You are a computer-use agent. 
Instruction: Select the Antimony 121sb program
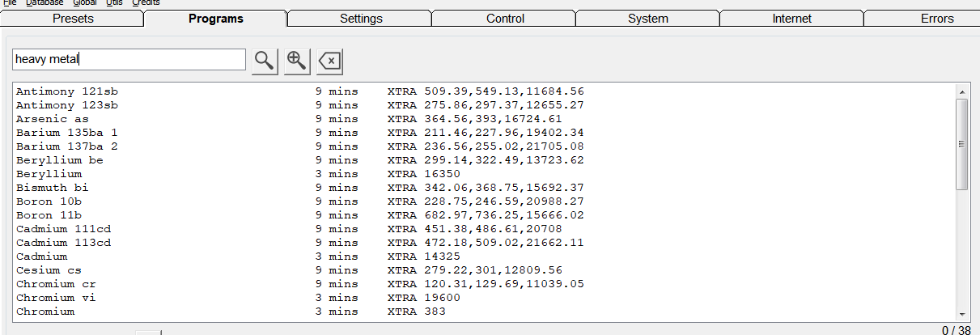point(67,91)
